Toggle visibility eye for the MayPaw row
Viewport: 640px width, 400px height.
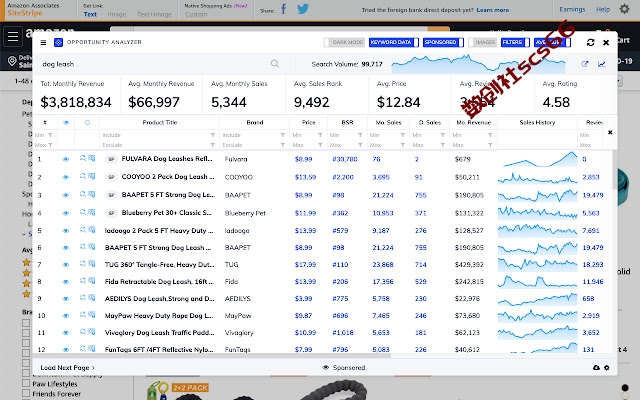point(66,316)
